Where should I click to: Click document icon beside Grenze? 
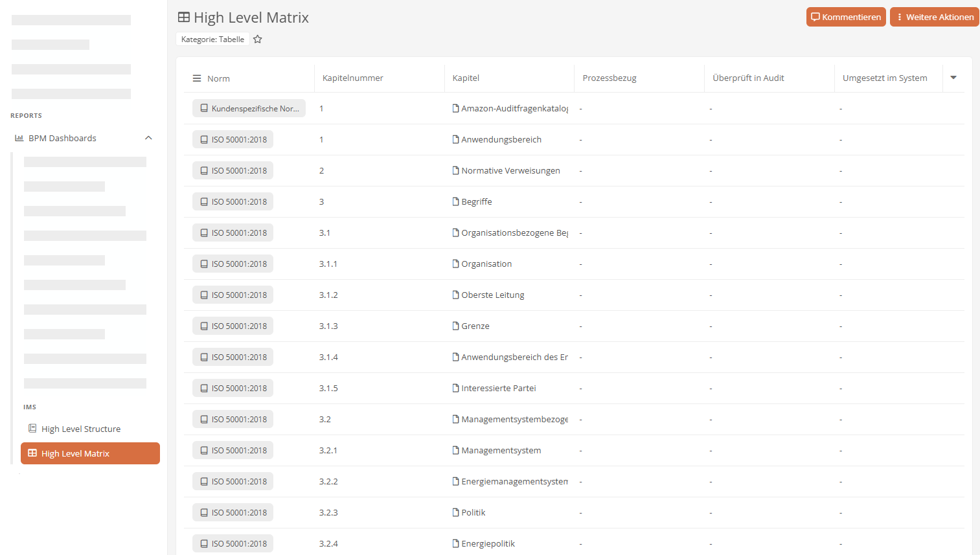point(456,326)
